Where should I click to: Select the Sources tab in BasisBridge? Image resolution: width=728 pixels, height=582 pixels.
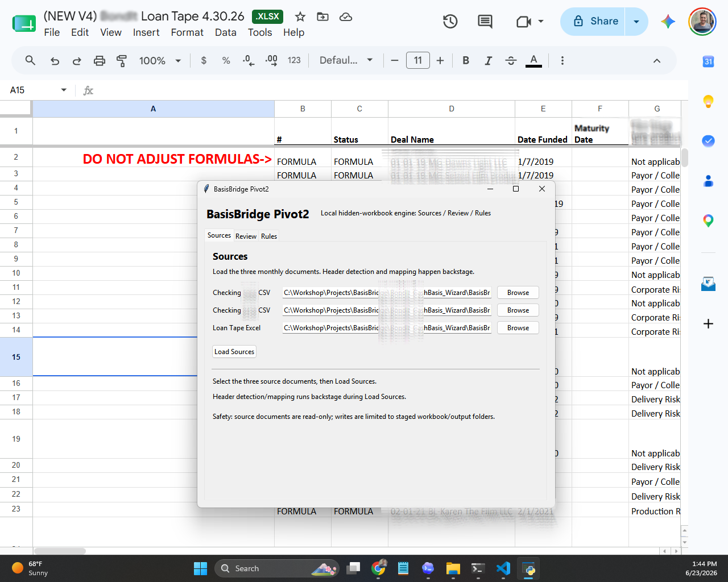[x=219, y=235]
